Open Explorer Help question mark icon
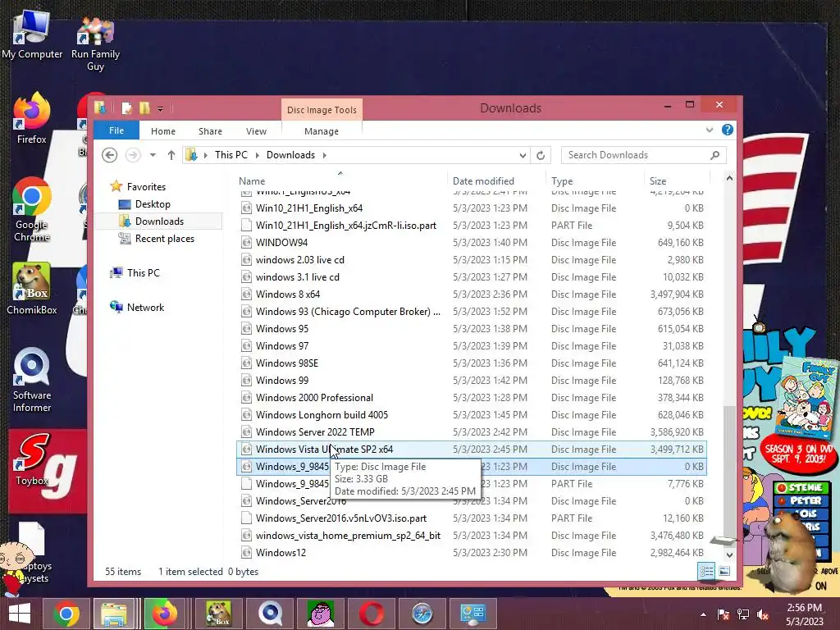Image resolution: width=840 pixels, height=630 pixels. 727,130
